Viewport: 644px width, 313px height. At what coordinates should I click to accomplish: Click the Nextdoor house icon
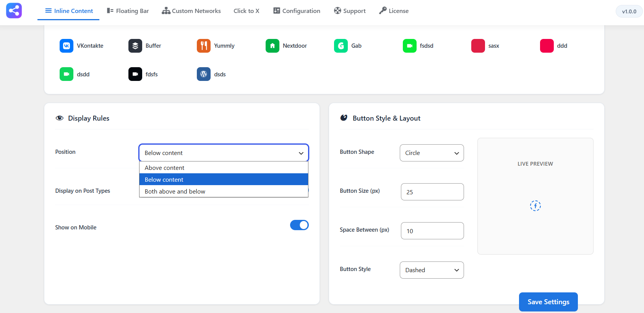(x=273, y=46)
